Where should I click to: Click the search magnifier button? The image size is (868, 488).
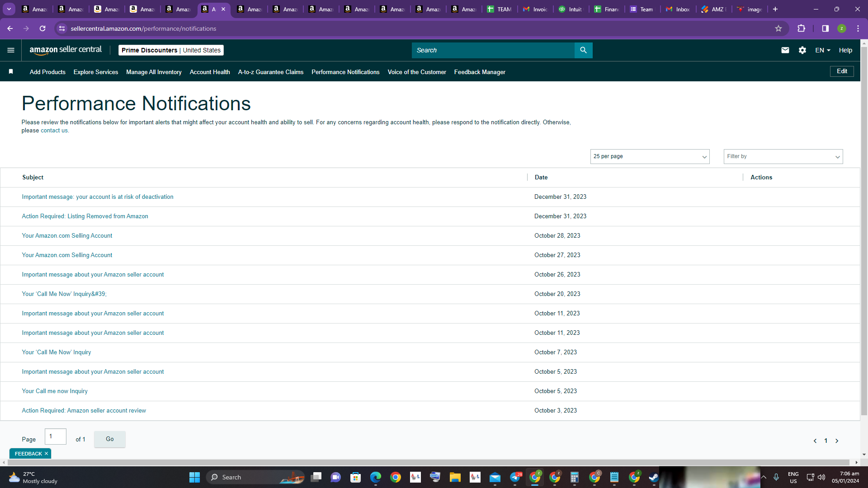(x=583, y=50)
